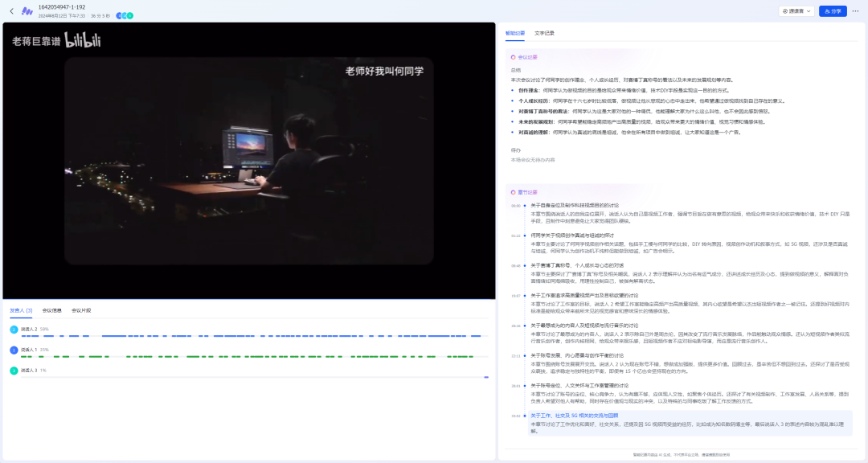Click the purple app logo beside the title
Screen dimensions: 868x463
coord(27,11)
